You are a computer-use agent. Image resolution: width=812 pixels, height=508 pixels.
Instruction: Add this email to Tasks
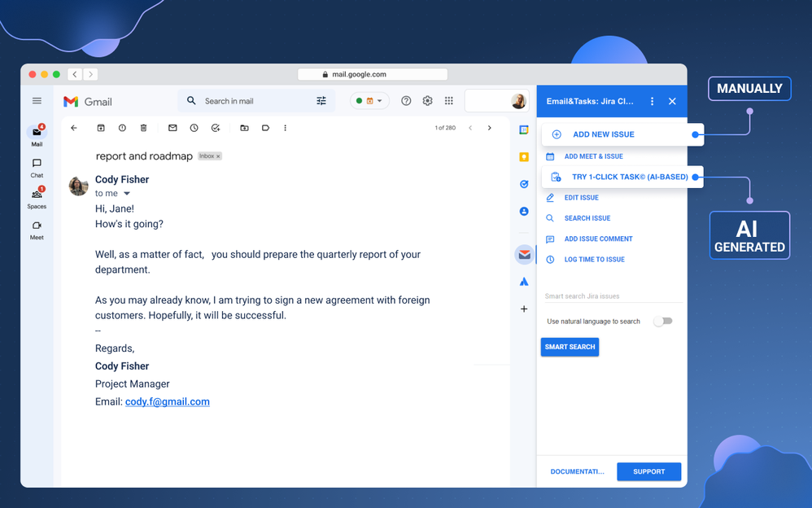(x=216, y=128)
